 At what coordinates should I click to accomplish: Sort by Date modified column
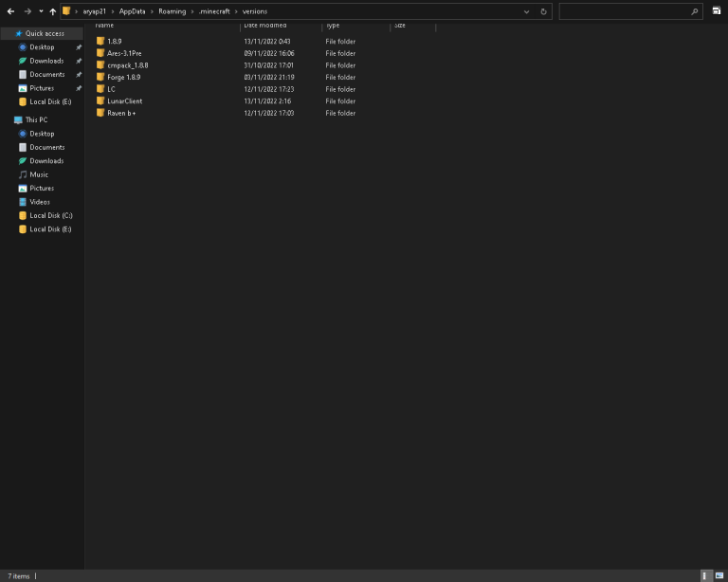265,26
